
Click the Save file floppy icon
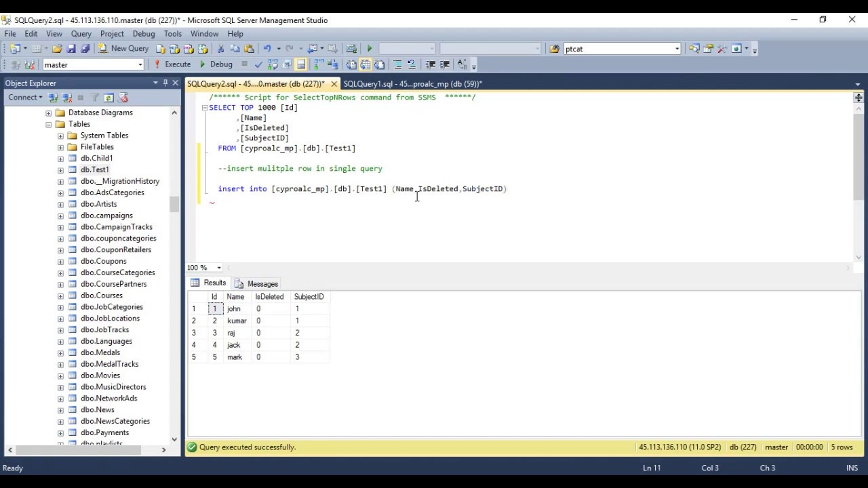point(71,49)
